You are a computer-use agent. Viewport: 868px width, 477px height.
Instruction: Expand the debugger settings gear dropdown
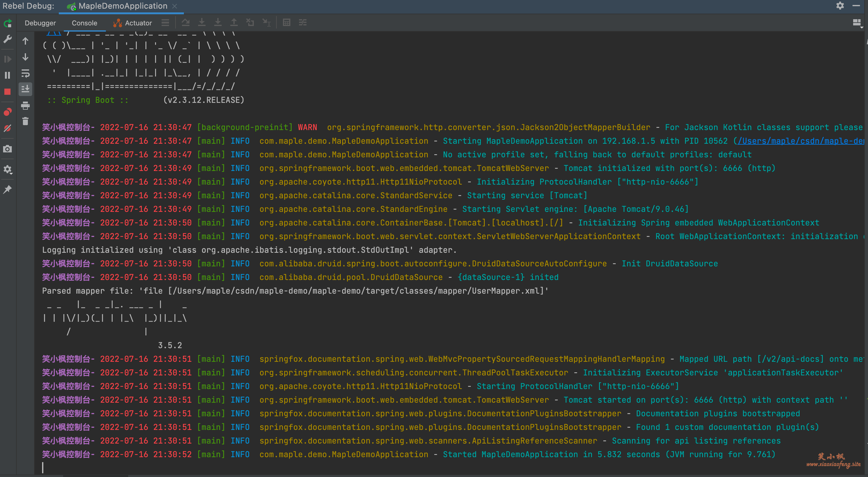[x=7, y=169]
